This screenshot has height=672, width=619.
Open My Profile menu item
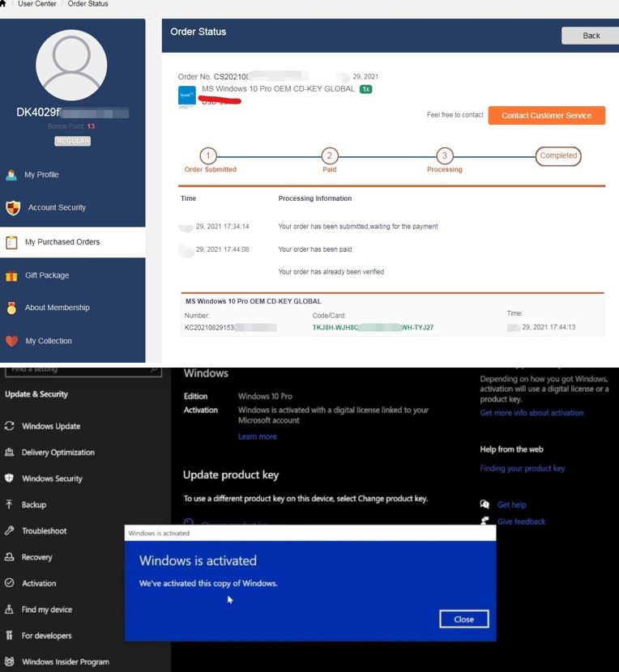coord(41,175)
